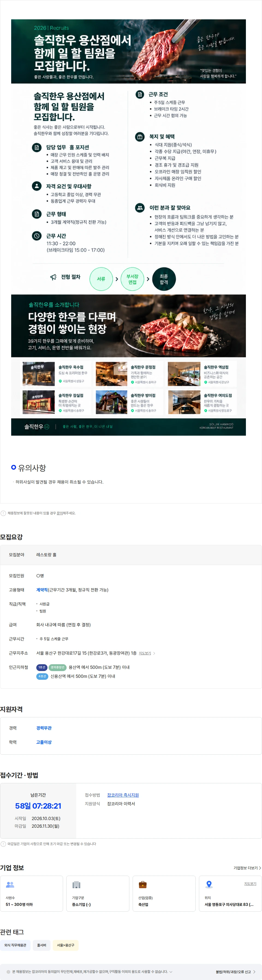
Task: Click the 회사 내규에 따름 salary text
Action: point(63,625)
